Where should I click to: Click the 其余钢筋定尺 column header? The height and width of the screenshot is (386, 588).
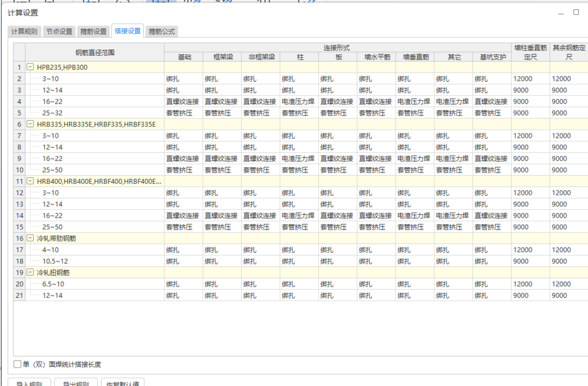pyautogui.click(x=569, y=52)
